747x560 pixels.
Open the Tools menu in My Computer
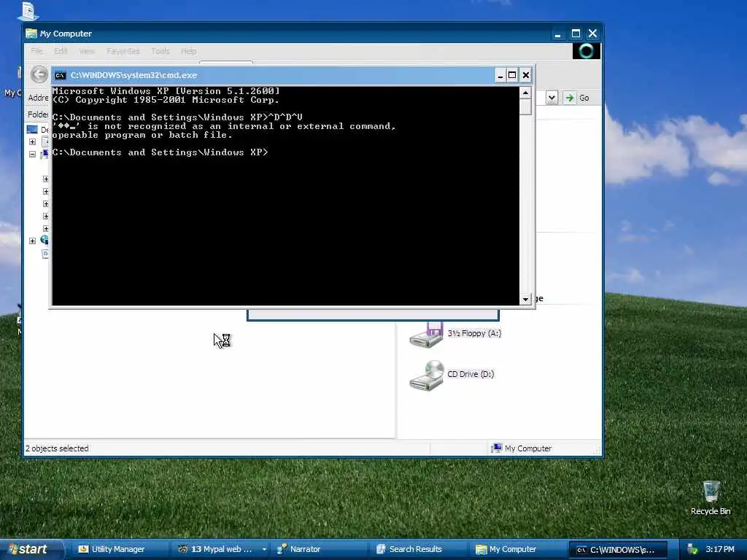tap(160, 51)
